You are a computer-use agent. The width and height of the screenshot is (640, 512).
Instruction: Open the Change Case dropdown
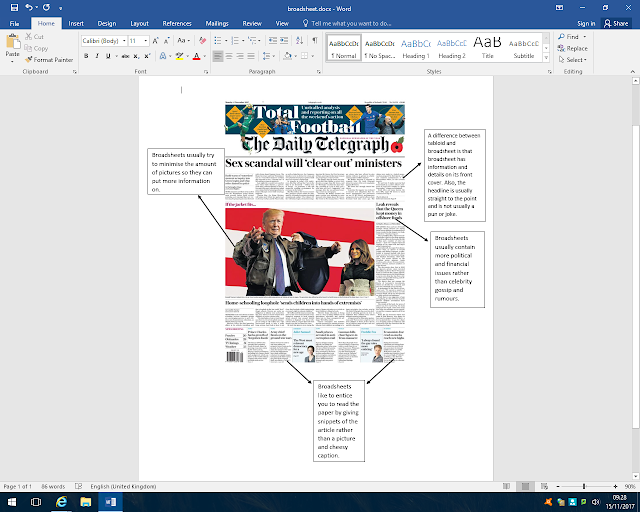(183, 40)
